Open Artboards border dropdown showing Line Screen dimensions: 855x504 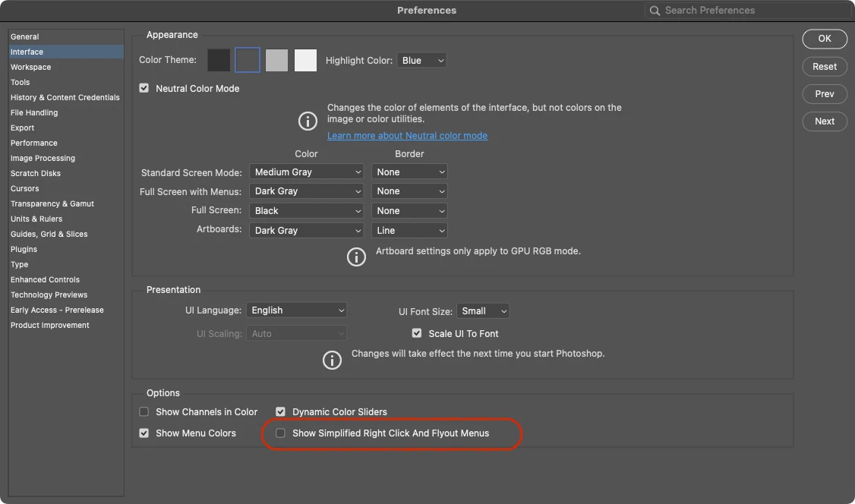(409, 231)
